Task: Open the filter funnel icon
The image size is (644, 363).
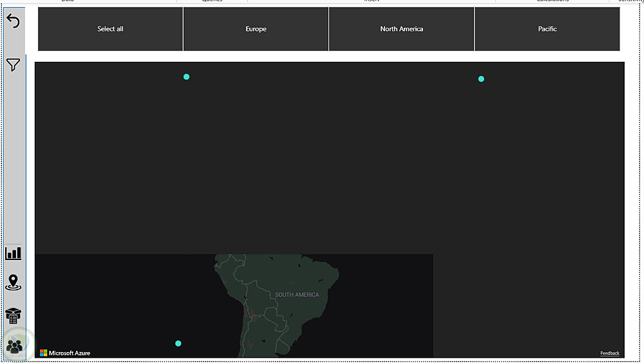Action: (x=13, y=64)
